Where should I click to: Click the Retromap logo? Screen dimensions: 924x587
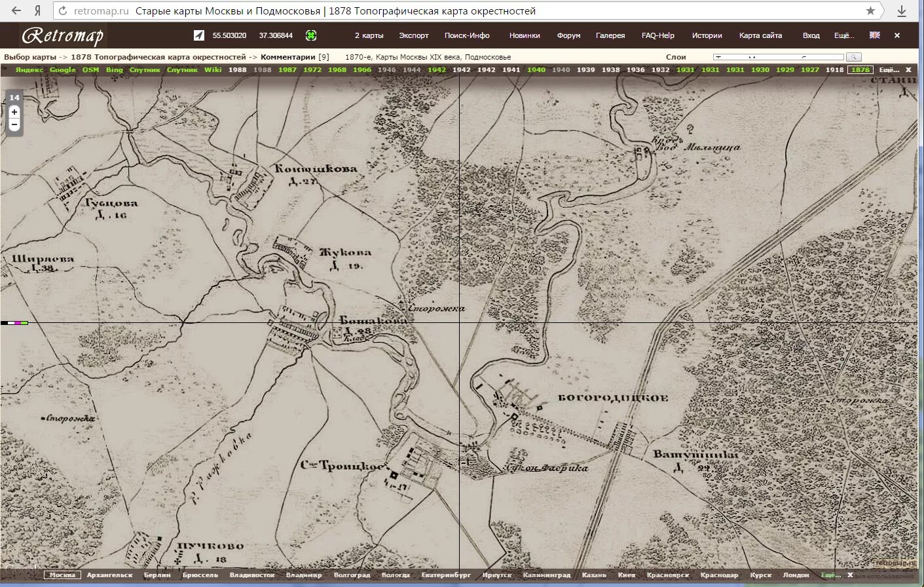[62, 35]
